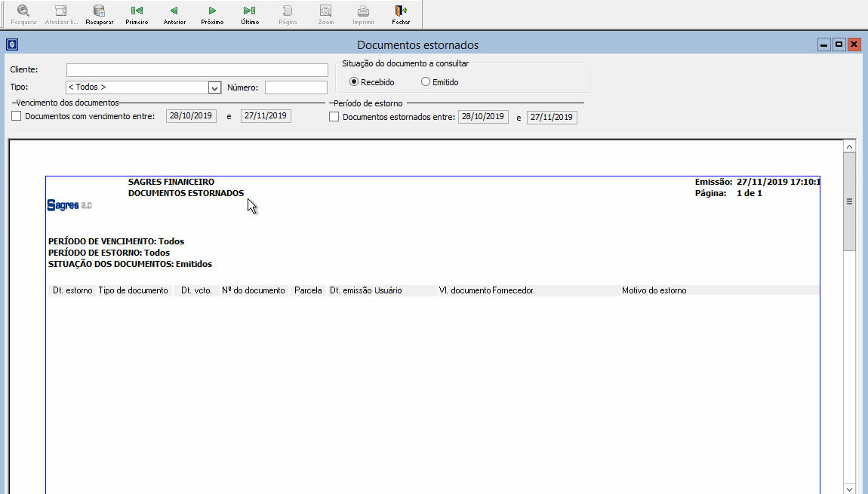This screenshot has width=868, height=494.
Task: Click the Cliente input field
Action: pyautogui.click(x=197, y=70)
